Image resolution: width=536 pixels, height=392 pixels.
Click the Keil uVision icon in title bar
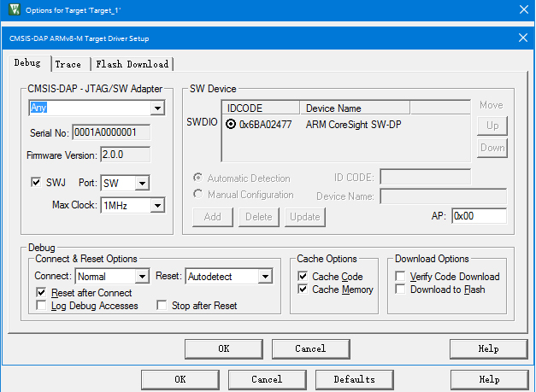15,9
